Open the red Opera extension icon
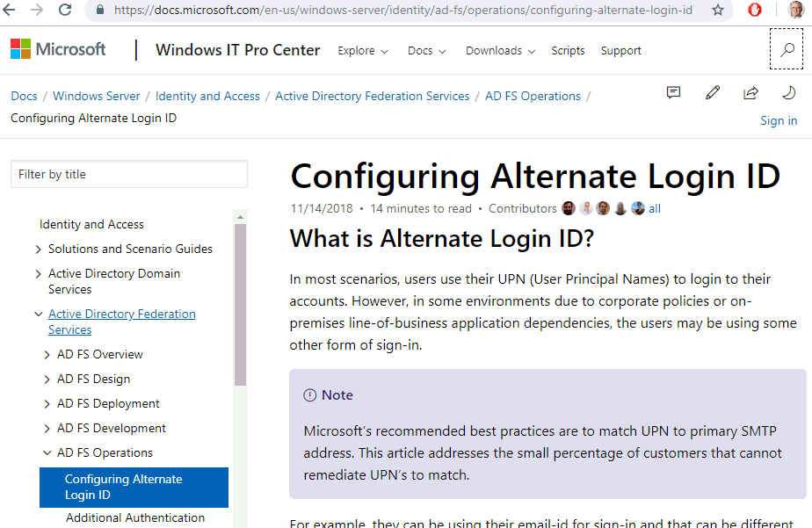812x528 pixels. point(755,10)
